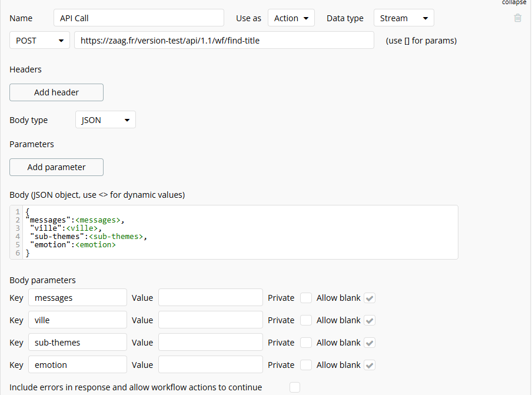532x395 pixels.
Task: Toggle Private checkbox for ville
Action: [x=305, y=320]
